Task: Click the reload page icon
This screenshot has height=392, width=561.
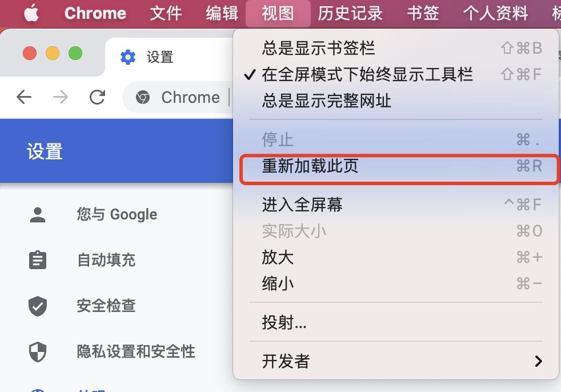Action: 97,97
